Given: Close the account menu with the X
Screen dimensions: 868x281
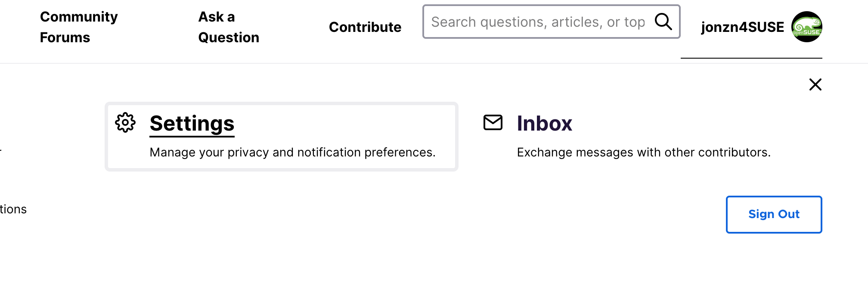Looking at the screenshot, I should pyautogui.click(x=815, y=84).
